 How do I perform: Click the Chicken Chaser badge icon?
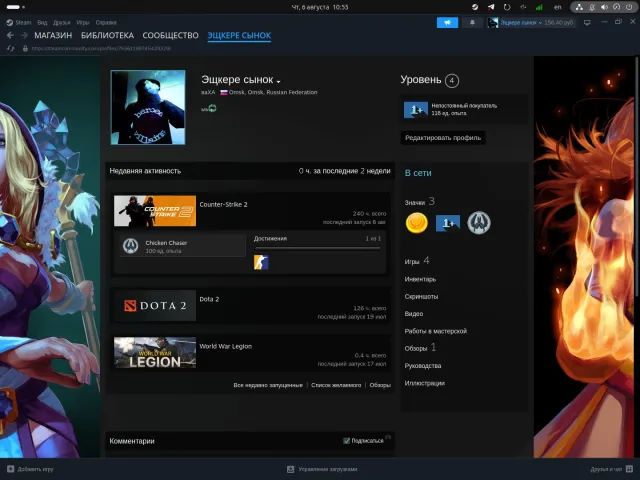(x=131, y=246)
